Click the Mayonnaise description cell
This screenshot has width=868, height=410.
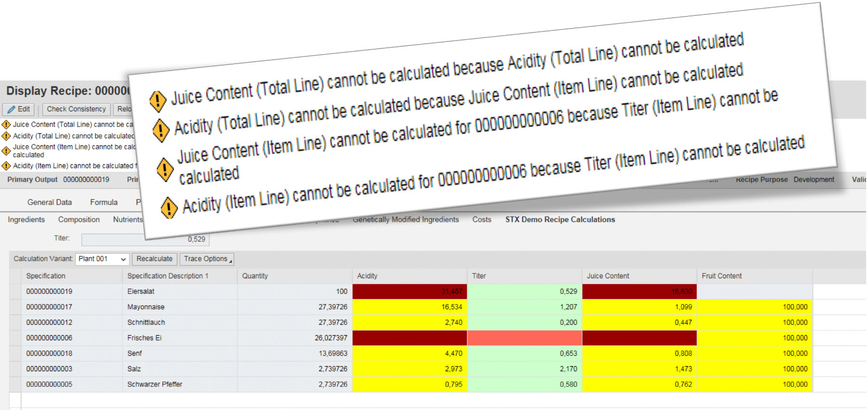[180, 307]
